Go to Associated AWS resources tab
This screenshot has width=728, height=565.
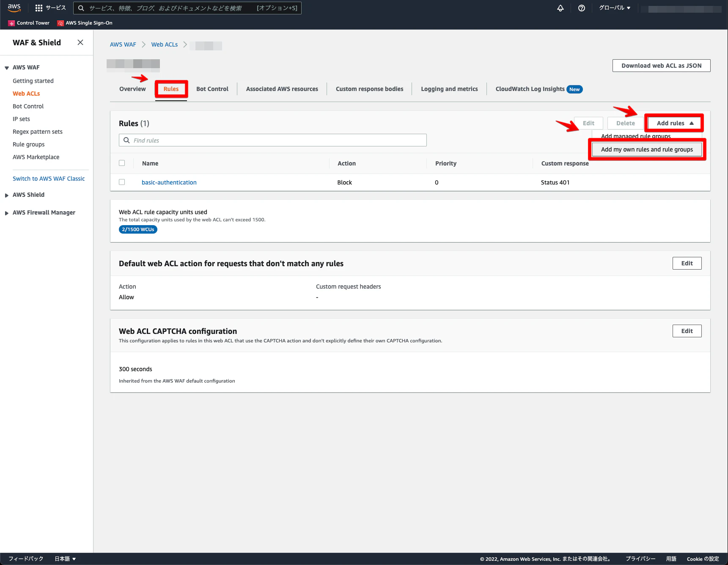click(x=282, y=89)
